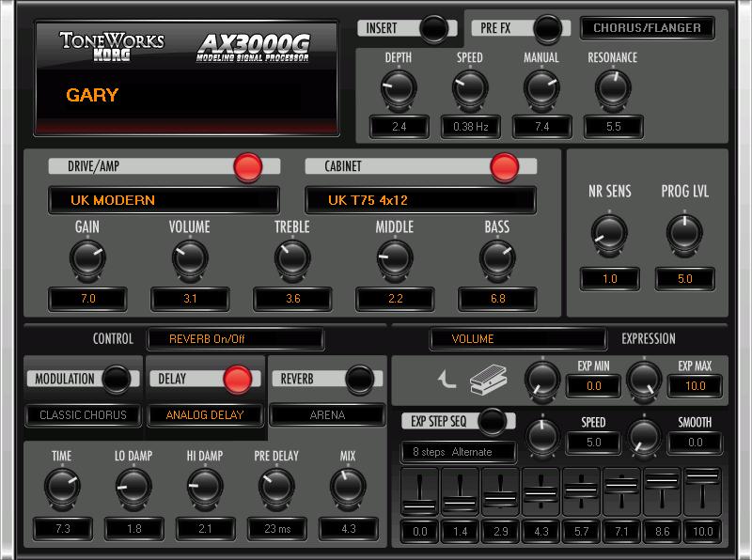The width and height of the screenshot is (752, 560).
Task: Toggle the EXP STEP SEQ switch
Action: 493,422
